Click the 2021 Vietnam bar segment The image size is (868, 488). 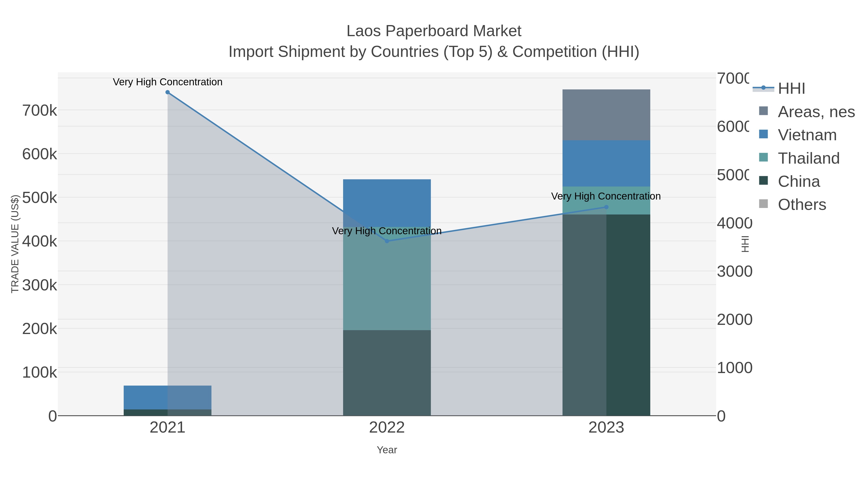(168, 397)
